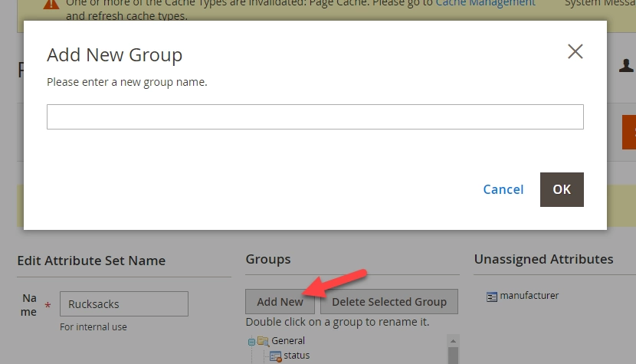This screenshot has width=636, height=364.
Task: Select the General folder icon
Action: pyautogui.click(x=263, y=341)
